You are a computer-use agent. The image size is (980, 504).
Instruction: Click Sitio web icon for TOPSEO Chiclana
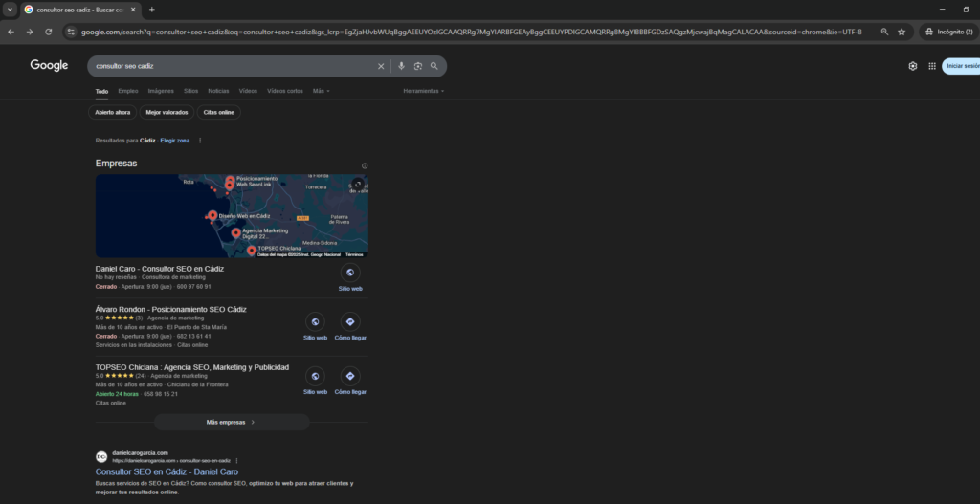click(315, 376)
